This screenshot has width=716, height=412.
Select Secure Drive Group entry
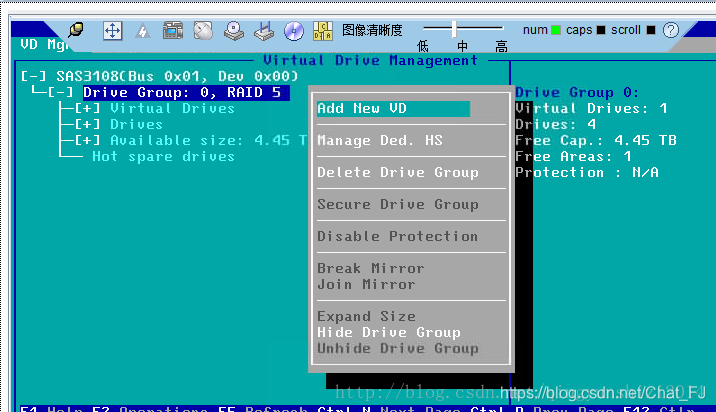tap(398, 204)
